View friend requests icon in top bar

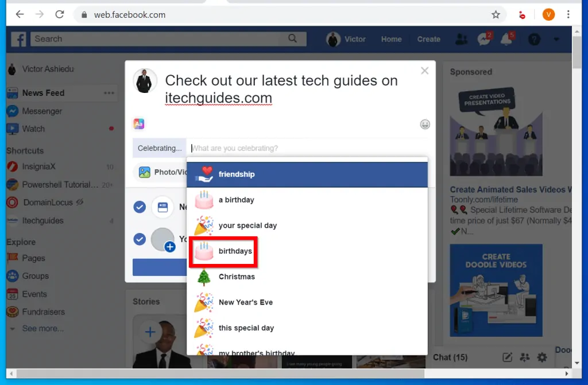point(462,39)
